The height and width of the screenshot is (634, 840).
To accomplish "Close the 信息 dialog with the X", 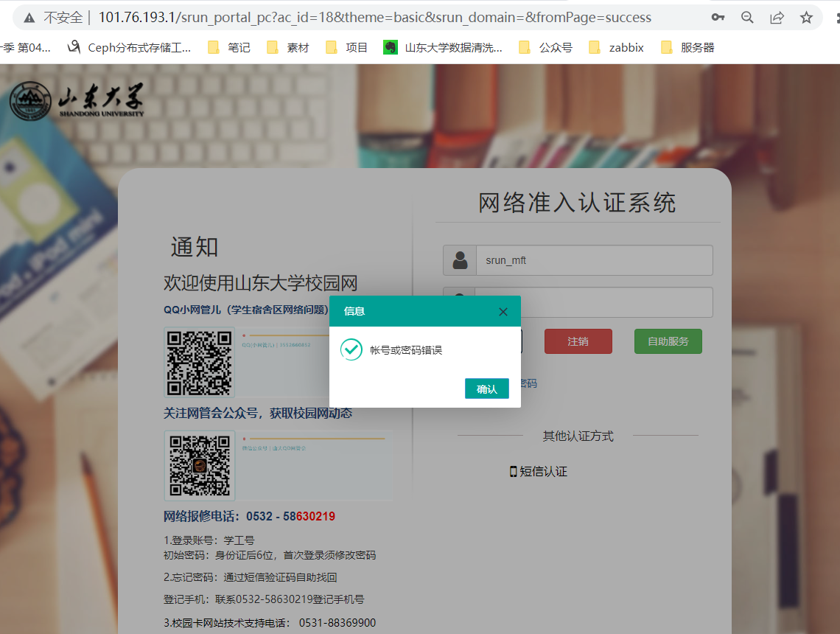I will (x=503, y=312).
